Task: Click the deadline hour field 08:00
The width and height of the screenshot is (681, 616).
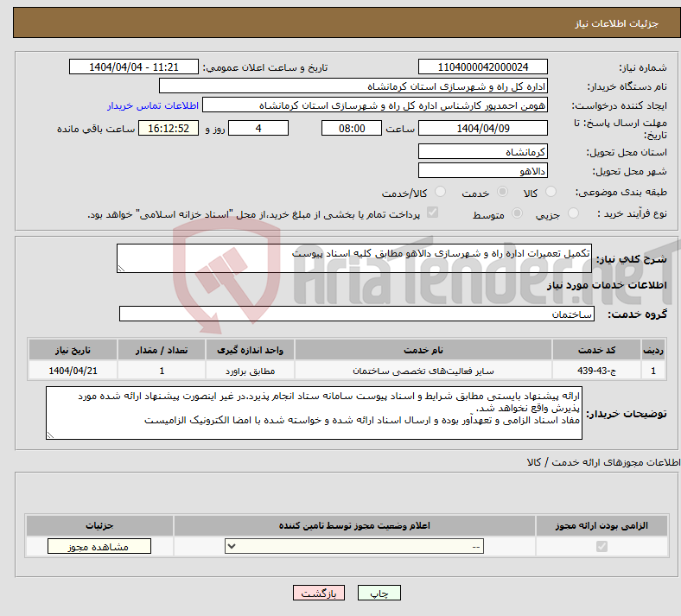Action: [352, 128]
